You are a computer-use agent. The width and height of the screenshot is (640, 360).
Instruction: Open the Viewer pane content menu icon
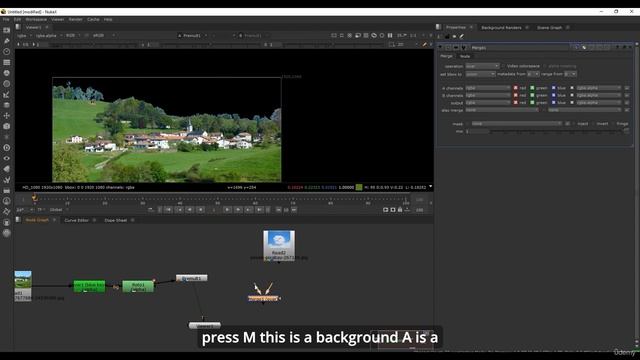(18, 27)
